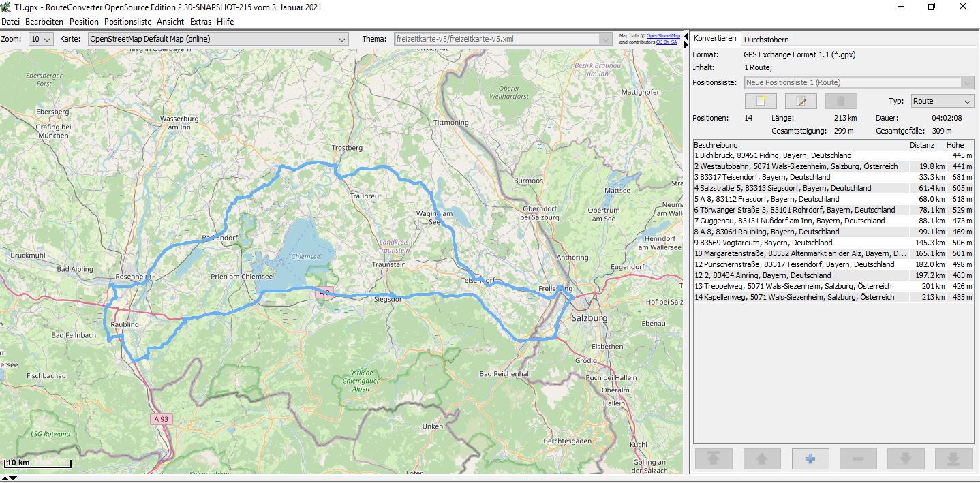Click the rename position list pencil icon
This screenshot has width=980, height=483.
[801, 102]
